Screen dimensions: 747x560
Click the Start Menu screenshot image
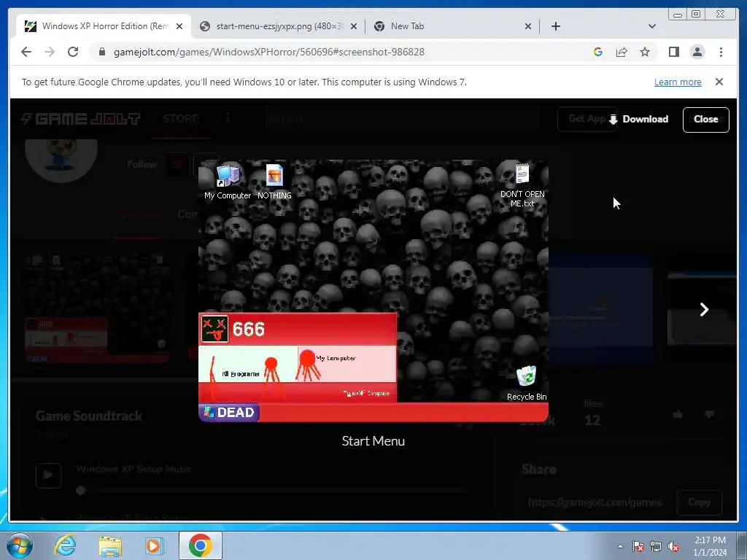[x=373, y=290]
